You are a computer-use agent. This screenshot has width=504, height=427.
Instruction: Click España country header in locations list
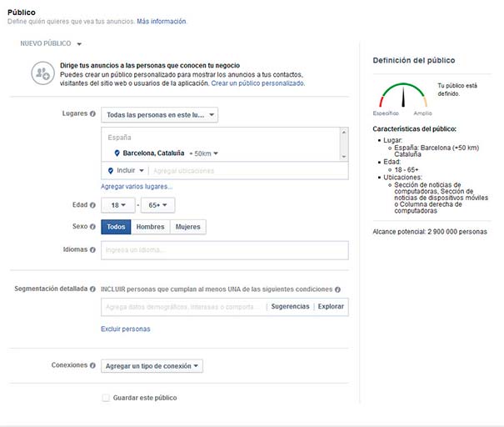tap(119, 138)
